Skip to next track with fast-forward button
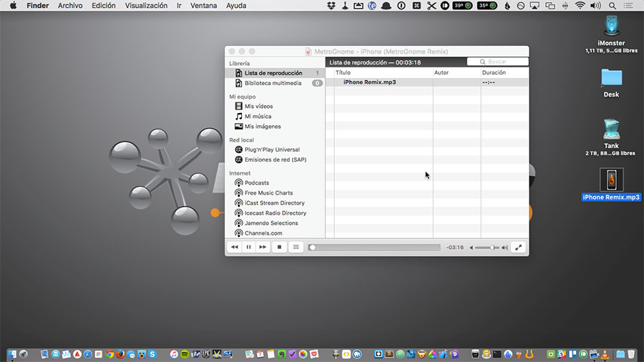Viewport: 644px width, 362px height. pyautogui.click(x=263, y=247)
